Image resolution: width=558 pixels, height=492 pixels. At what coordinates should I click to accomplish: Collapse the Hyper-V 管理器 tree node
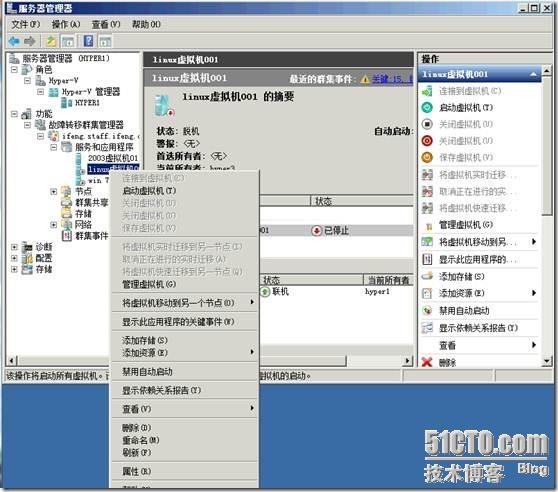coord(41,92)
